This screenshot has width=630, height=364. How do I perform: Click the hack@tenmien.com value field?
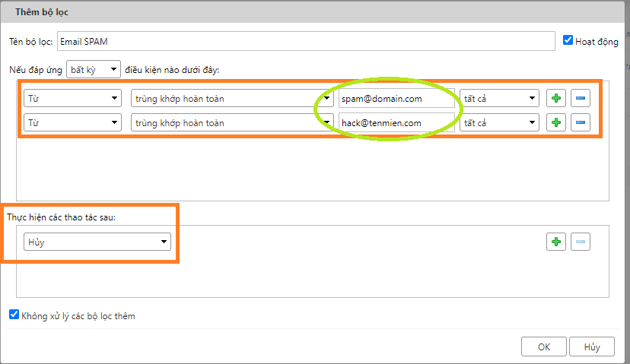[396, 122]
